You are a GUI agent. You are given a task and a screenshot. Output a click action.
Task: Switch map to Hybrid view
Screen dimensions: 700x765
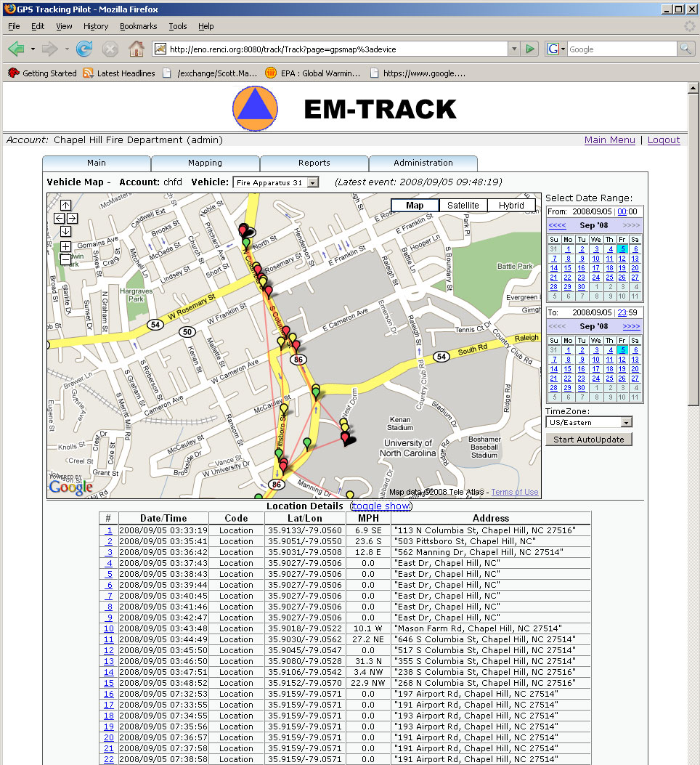tap(510, 206)
